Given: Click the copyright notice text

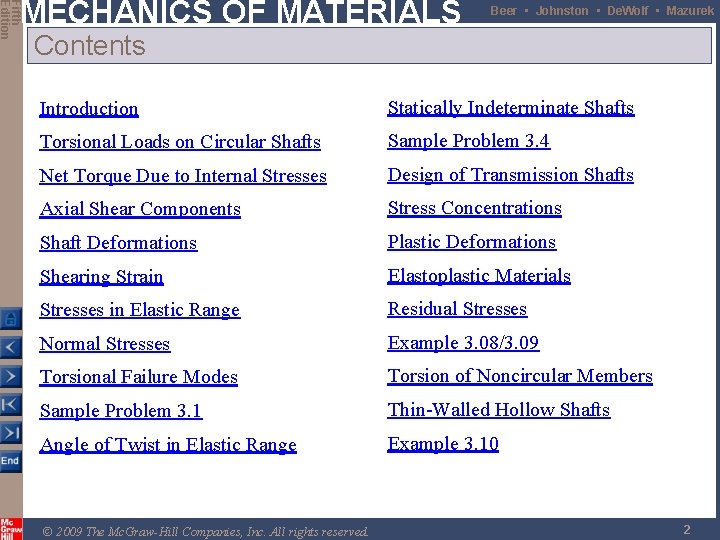Looking at the screenshot, I should click(x=205, y=532).
